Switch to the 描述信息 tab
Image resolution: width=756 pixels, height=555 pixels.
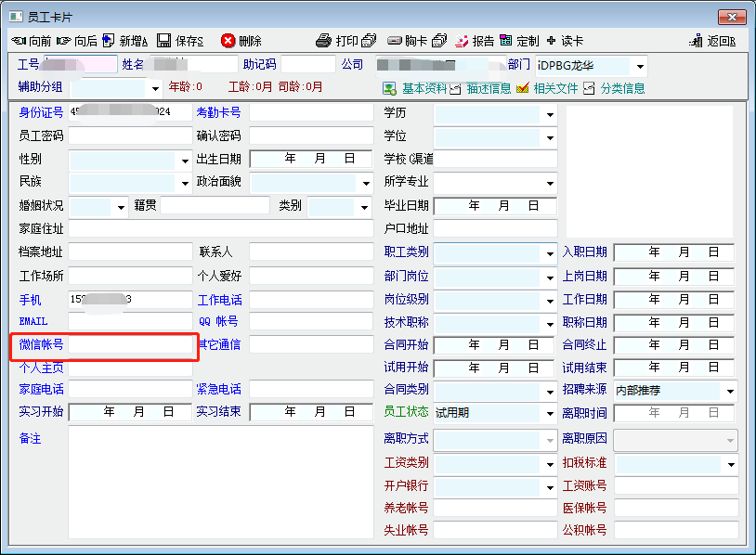click(x=480, y=88)
